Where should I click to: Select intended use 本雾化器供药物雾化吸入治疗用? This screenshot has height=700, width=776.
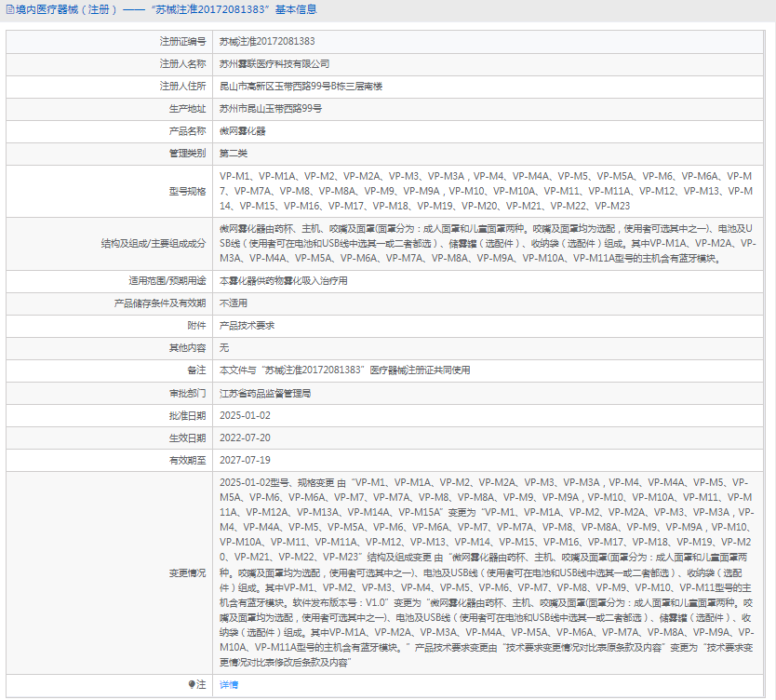click(284, 281)
